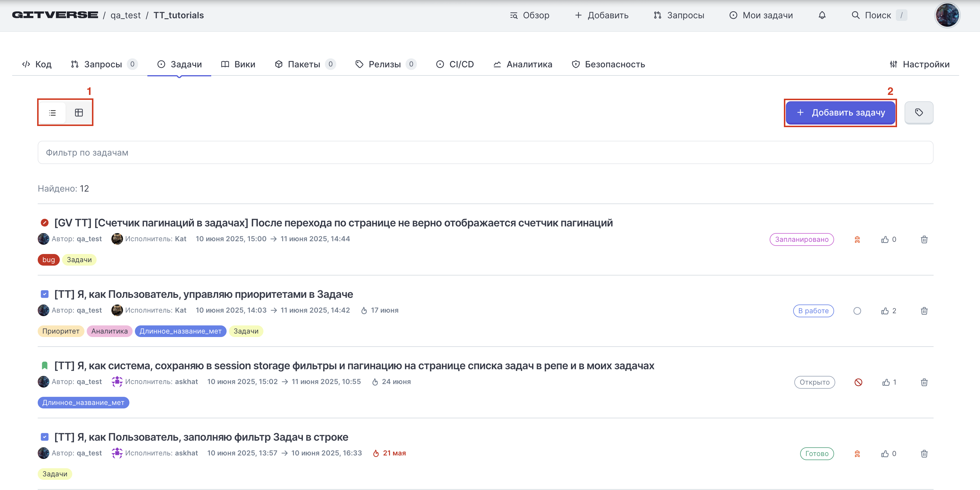Focus the Фильтр по задачам field

pyautogui.click(x=485, y=153)
